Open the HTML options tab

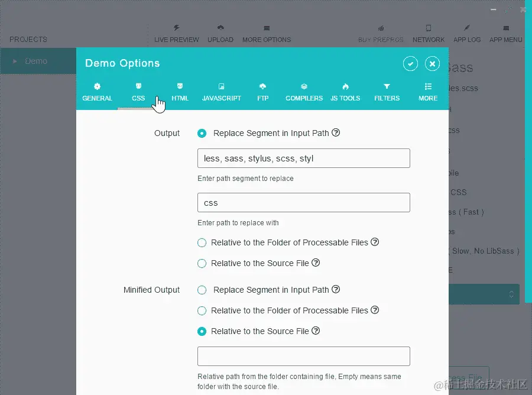(180, 92)
